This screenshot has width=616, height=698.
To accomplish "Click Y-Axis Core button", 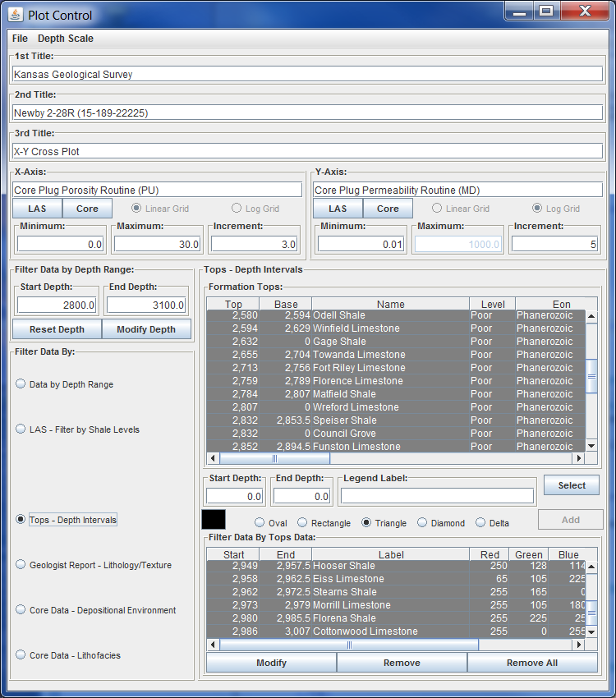I will [x=388, y=209].
